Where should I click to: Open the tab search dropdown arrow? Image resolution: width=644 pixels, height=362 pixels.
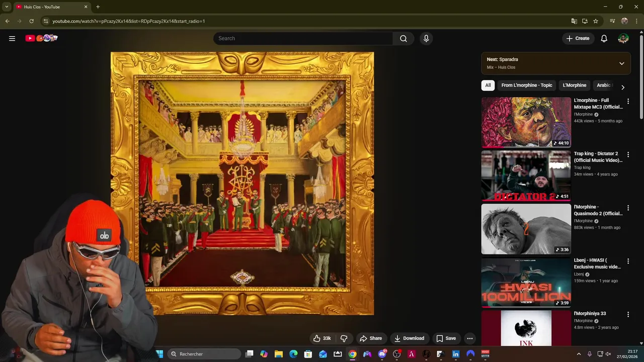[7, 7]
